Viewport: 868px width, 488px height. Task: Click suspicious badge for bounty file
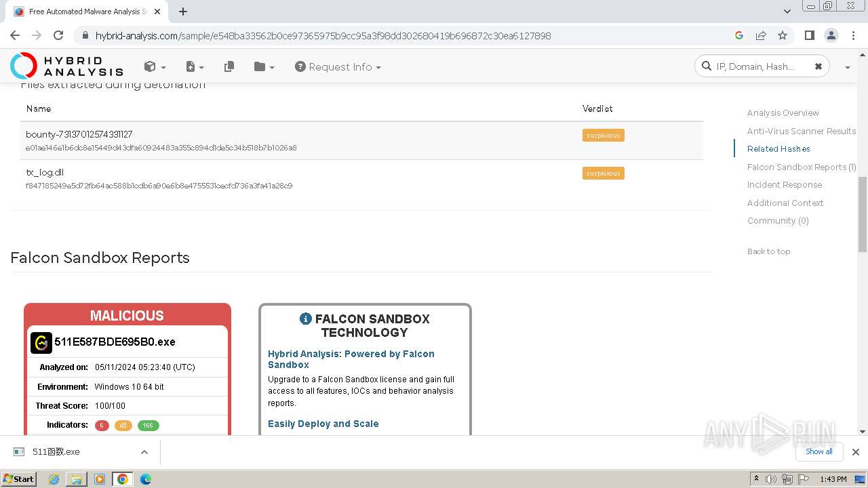[x=603, y=135]
